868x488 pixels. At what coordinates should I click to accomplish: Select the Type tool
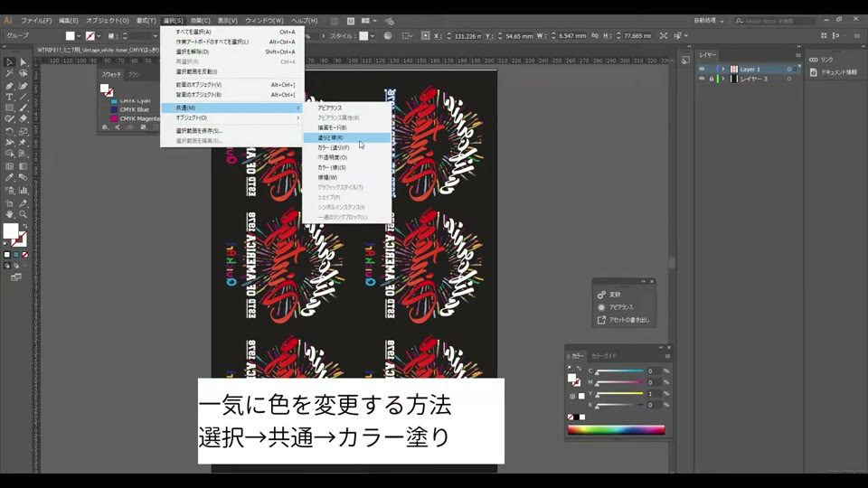click(x=9, y=97)
